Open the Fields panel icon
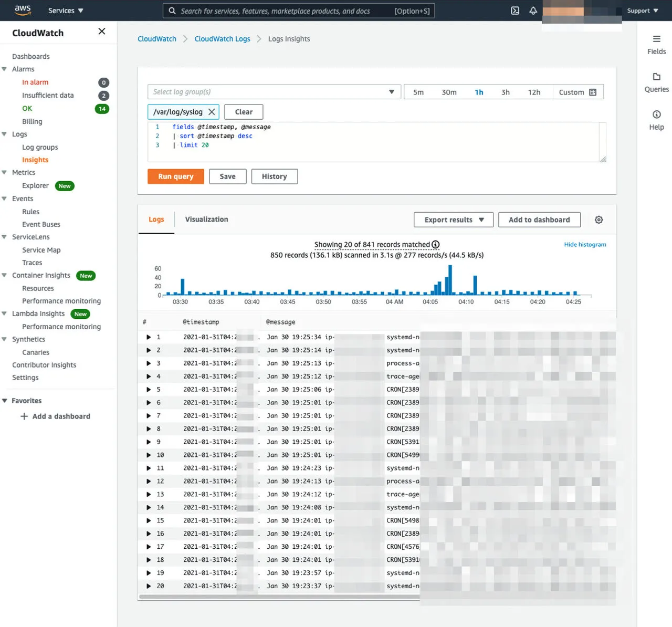Image resolution: width=672 pixels, height=627 pixels. coord(656,39)
